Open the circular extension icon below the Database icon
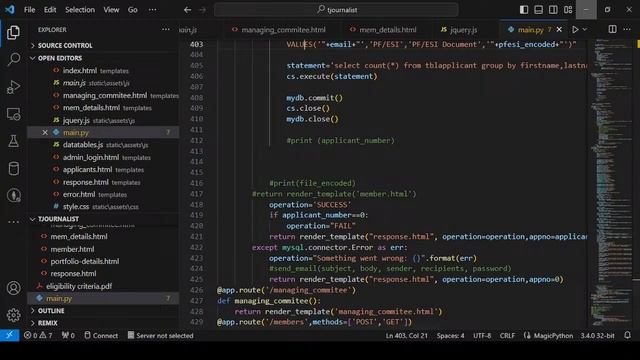Viewport: 640px width, 360px height. pos(13,196)
